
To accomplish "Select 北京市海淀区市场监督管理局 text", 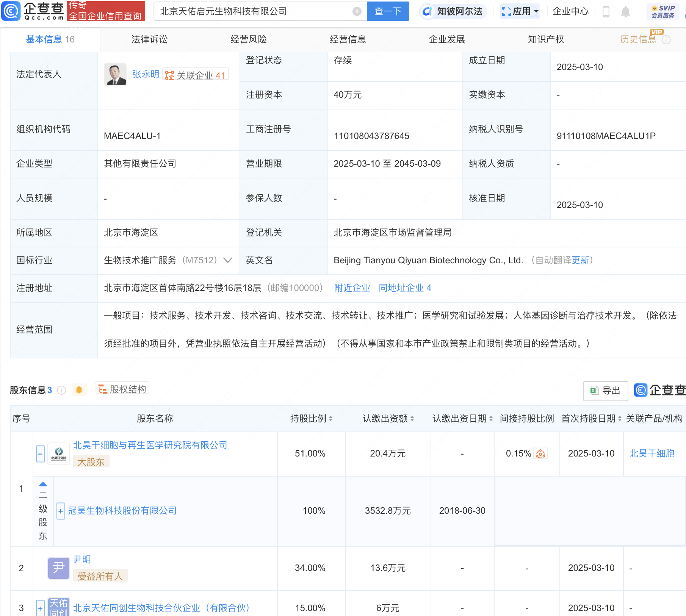I will [x=393, y=233].
